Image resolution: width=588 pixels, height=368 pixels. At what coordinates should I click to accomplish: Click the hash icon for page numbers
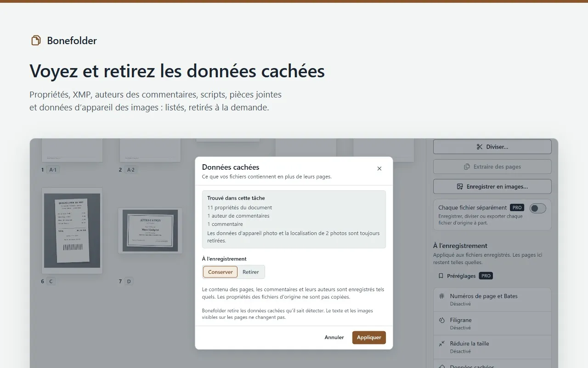442,296
